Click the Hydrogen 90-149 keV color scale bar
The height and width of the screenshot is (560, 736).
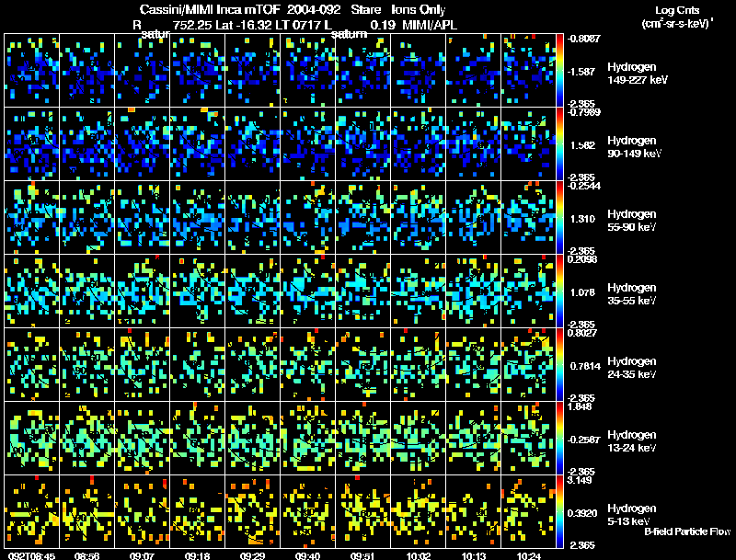coord(559,144)
